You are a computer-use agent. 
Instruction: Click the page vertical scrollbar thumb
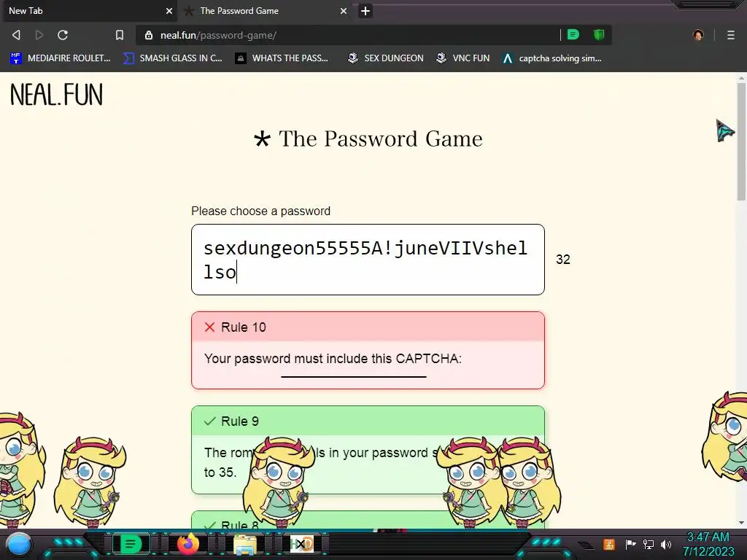coord(741,141)
